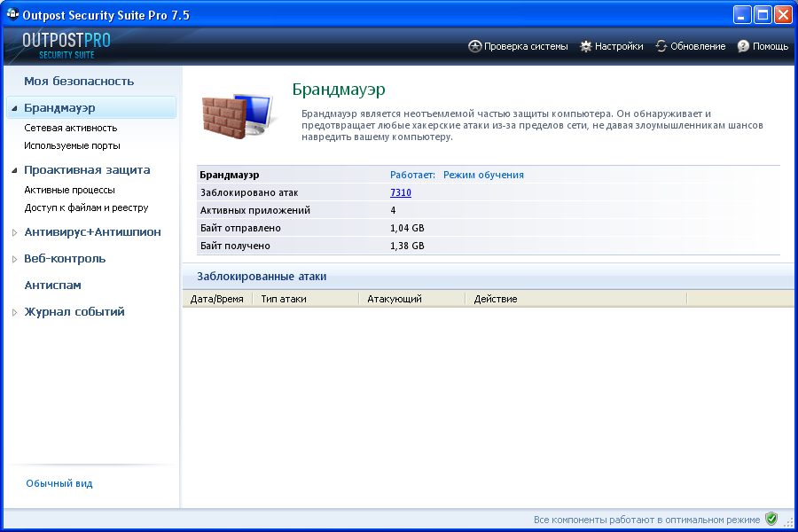Click the status bar optimal mode text

pyautogui.click(x=647, y=520)
